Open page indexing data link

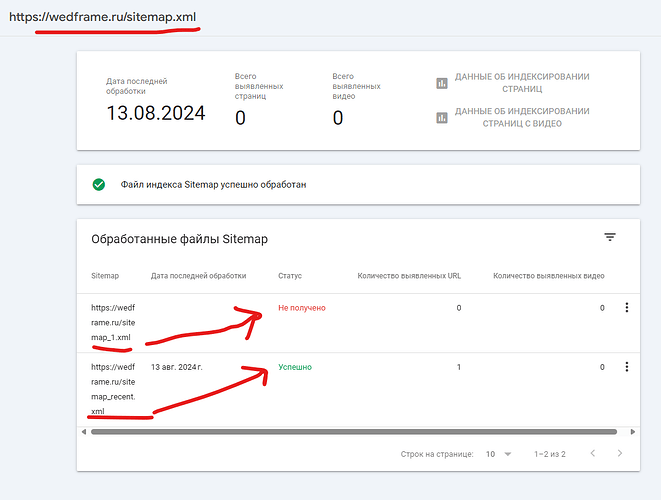[522, 83]
